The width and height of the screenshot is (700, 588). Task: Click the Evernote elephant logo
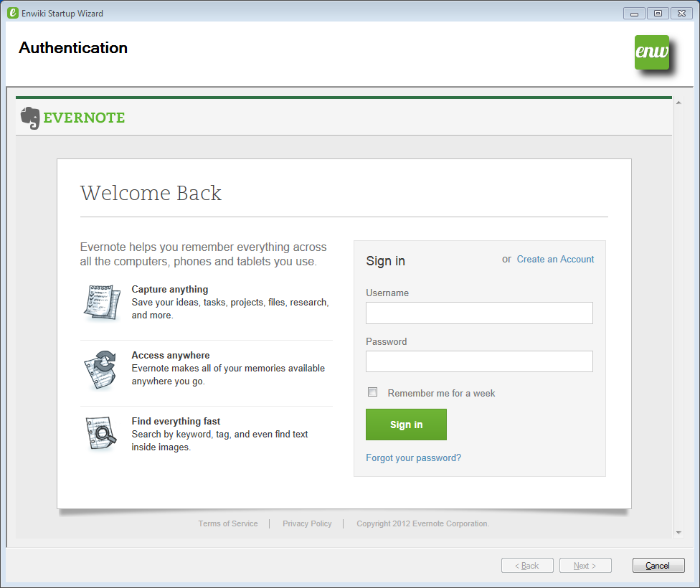point(30,118)
